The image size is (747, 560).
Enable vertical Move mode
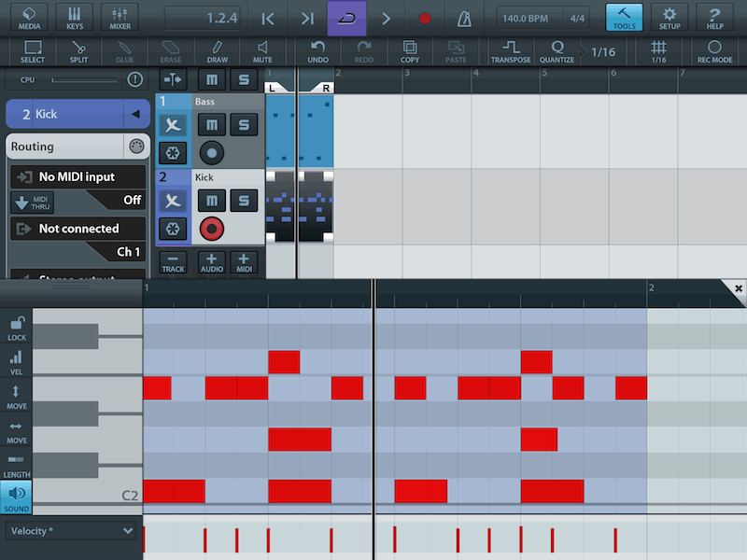(17, 397)
